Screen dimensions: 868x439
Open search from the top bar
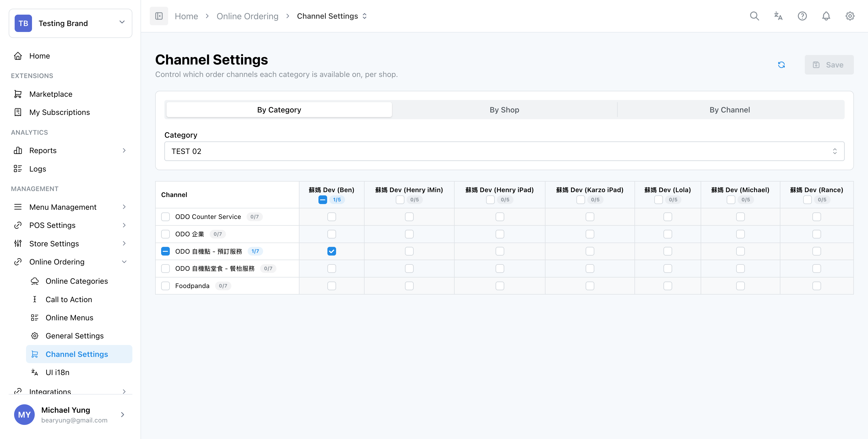pos(755,16)
